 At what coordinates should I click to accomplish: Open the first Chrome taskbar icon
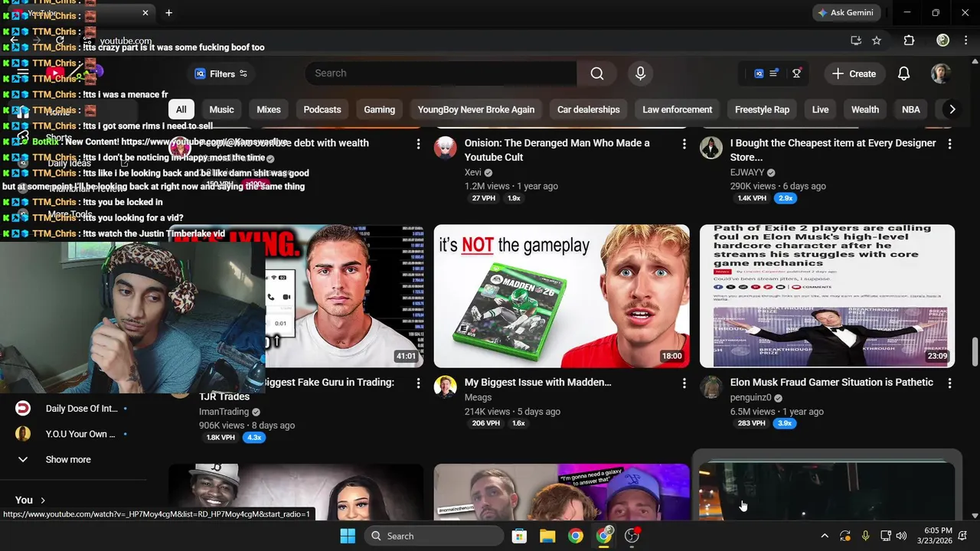click(576, 536)
